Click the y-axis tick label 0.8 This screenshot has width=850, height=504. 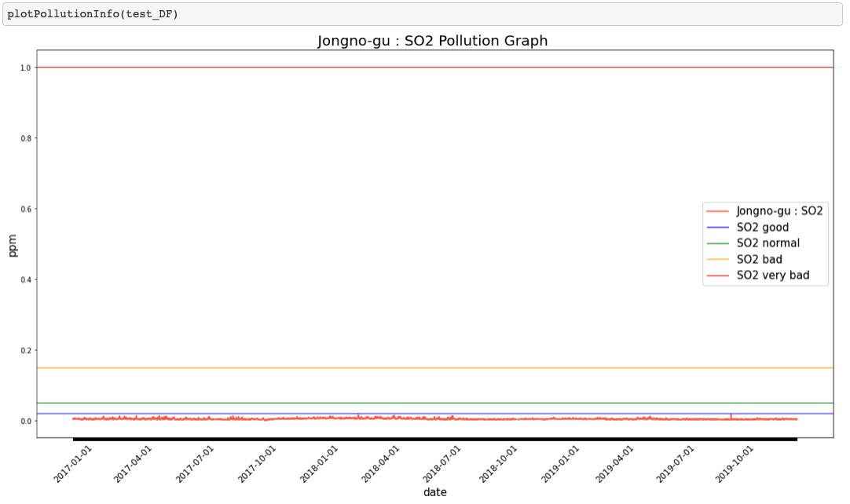pyautogui.click(x=25, y=138)
